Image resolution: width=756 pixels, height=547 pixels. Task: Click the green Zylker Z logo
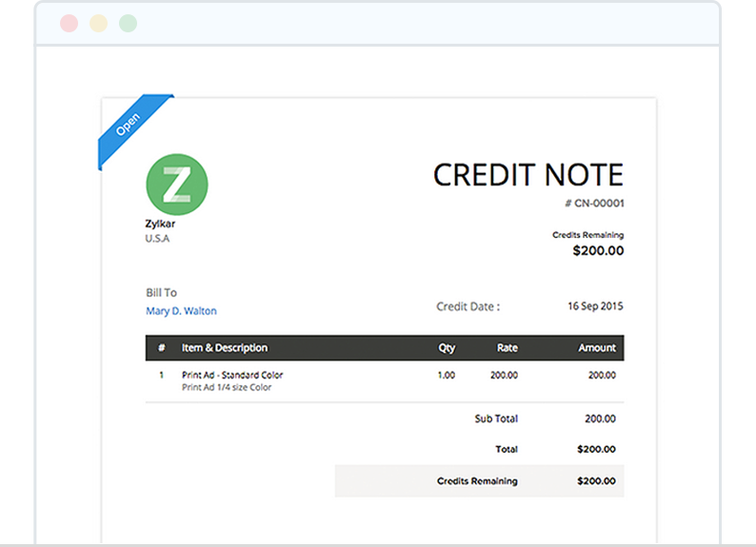pyautogui.click(x=177, y=185)
